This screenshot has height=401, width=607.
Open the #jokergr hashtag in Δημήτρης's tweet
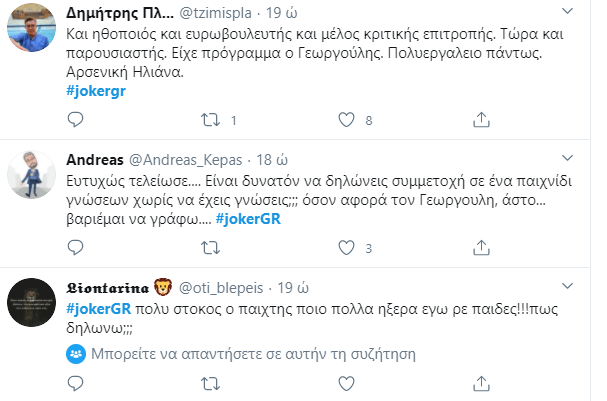96,91
